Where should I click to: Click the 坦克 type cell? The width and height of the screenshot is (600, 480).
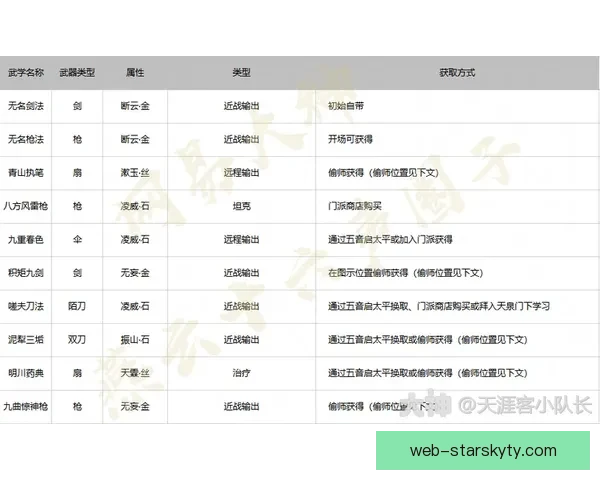[241, 206]
